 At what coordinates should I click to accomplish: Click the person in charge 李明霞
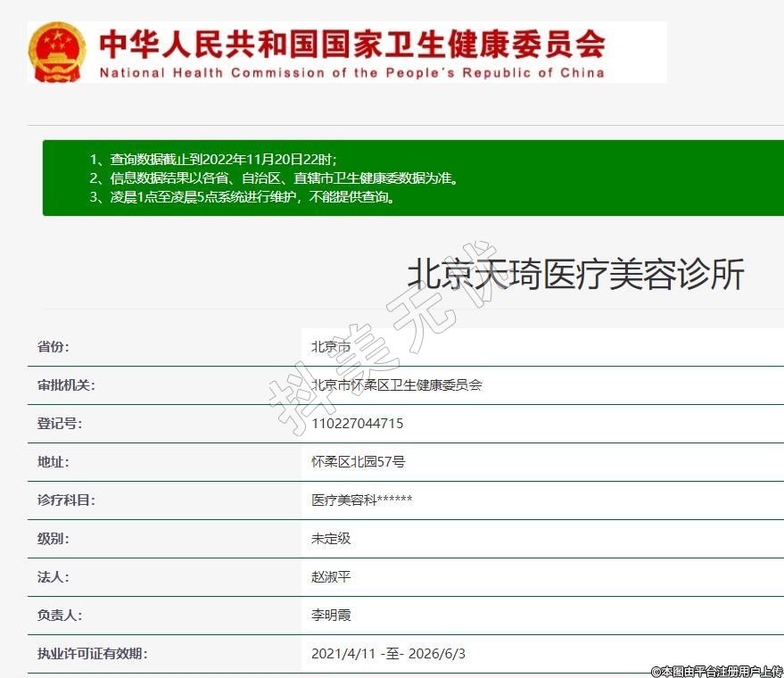click(331, 616)
